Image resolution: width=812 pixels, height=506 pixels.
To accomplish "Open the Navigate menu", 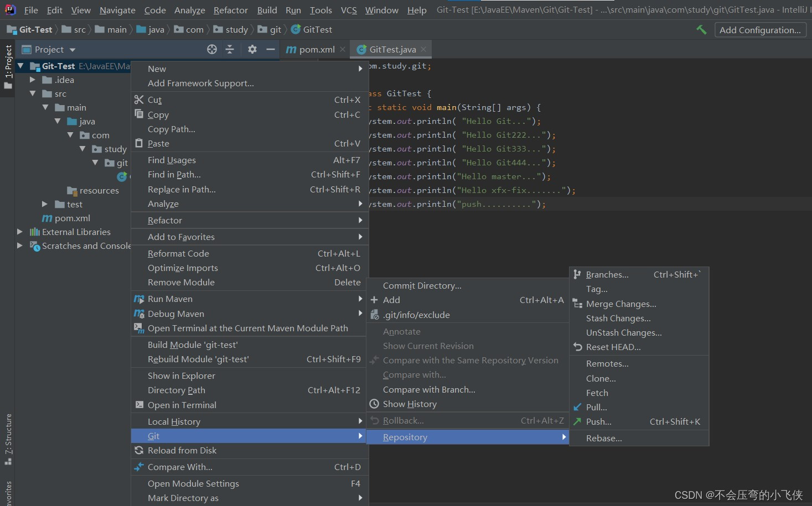I will pyautogui.click(x=117, y=10).
